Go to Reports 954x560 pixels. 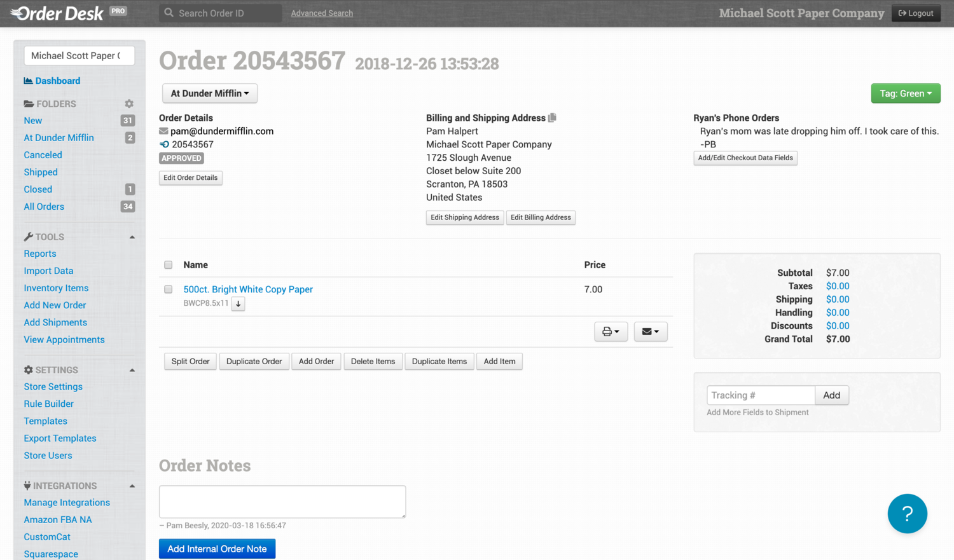tap(40, 254)
